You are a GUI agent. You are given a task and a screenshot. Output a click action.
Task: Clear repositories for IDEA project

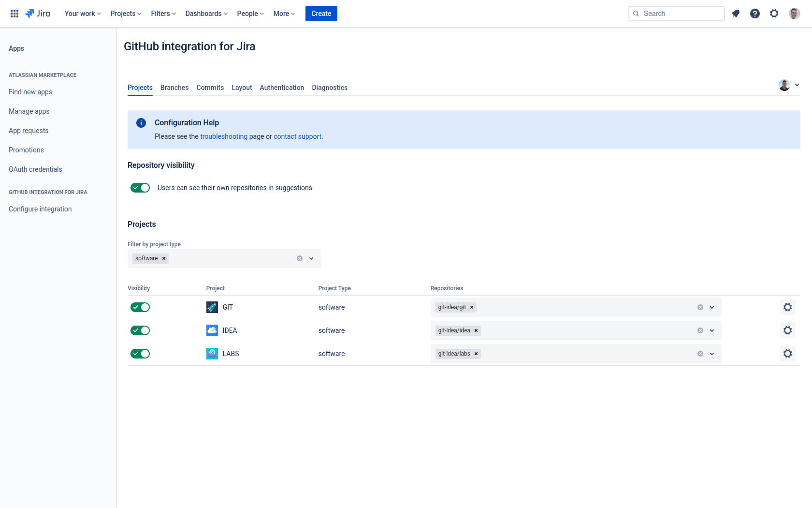(x=700, y=330)
